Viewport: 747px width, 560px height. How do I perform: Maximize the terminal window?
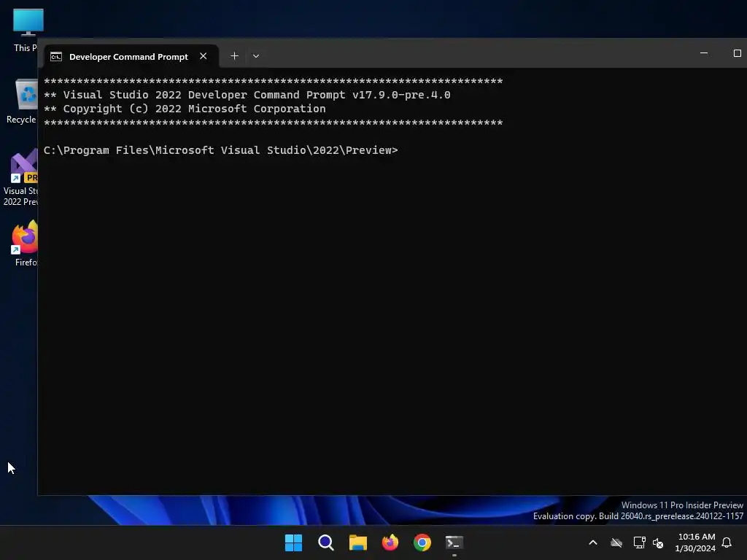(737, 52)
